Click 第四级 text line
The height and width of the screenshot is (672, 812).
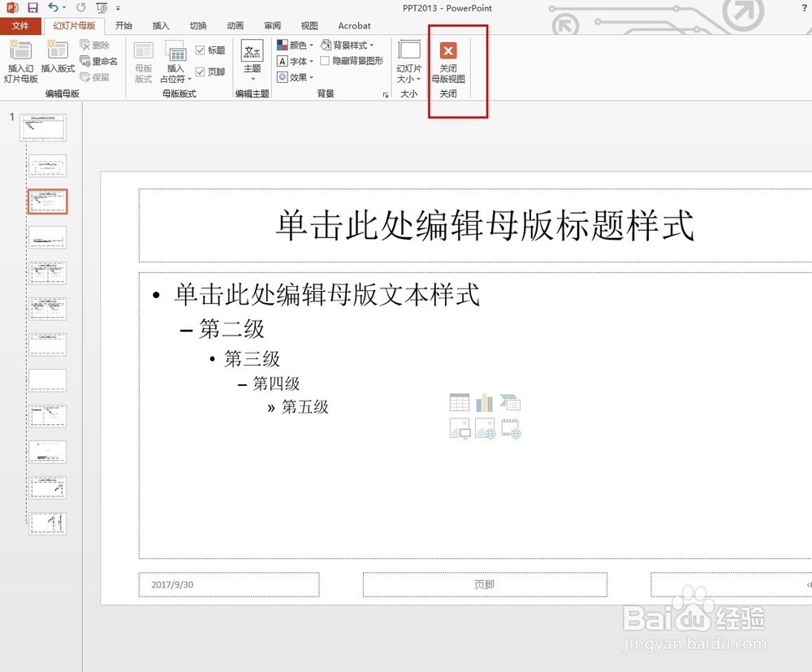[276, 384]
